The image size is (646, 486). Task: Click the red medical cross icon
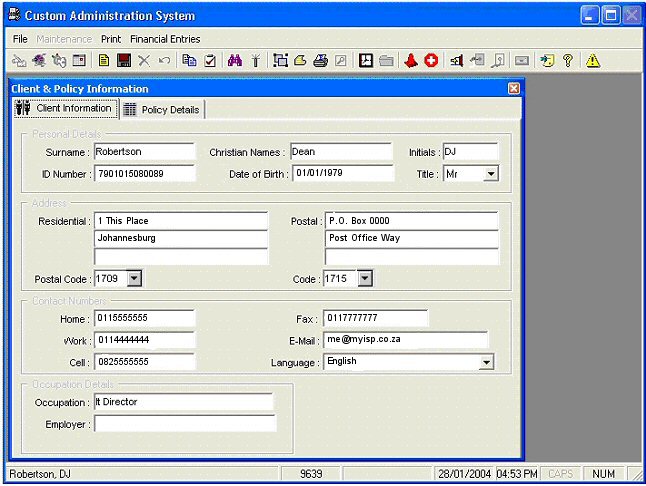[431, 61]
